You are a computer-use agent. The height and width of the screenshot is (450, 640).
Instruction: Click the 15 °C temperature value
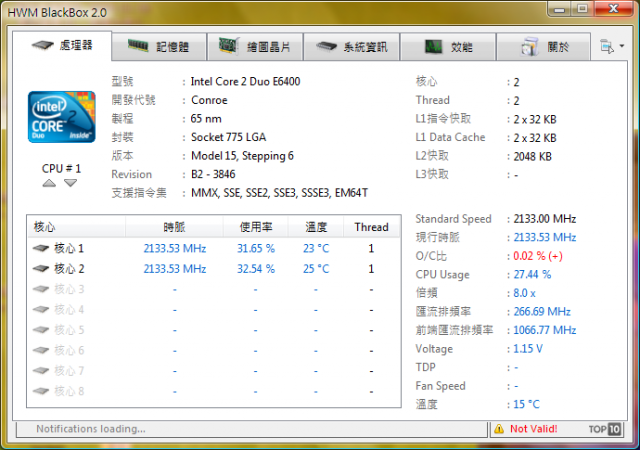[526, 404]
